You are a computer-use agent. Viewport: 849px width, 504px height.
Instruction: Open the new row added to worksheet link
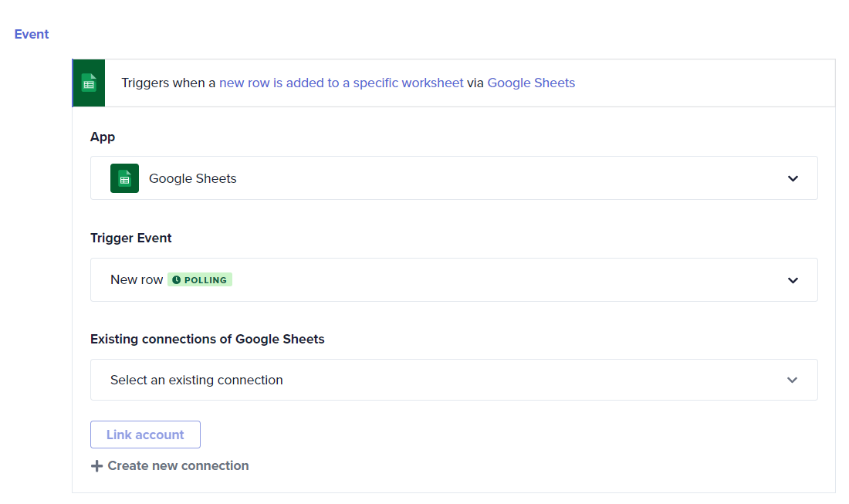pyautogui.click(x=341, y=83)
